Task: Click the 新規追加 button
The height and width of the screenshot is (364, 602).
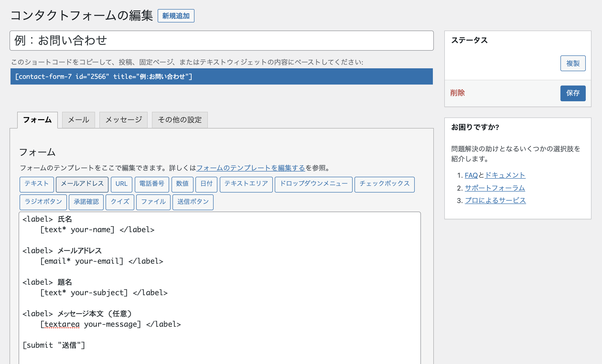Action: point(176,16)
